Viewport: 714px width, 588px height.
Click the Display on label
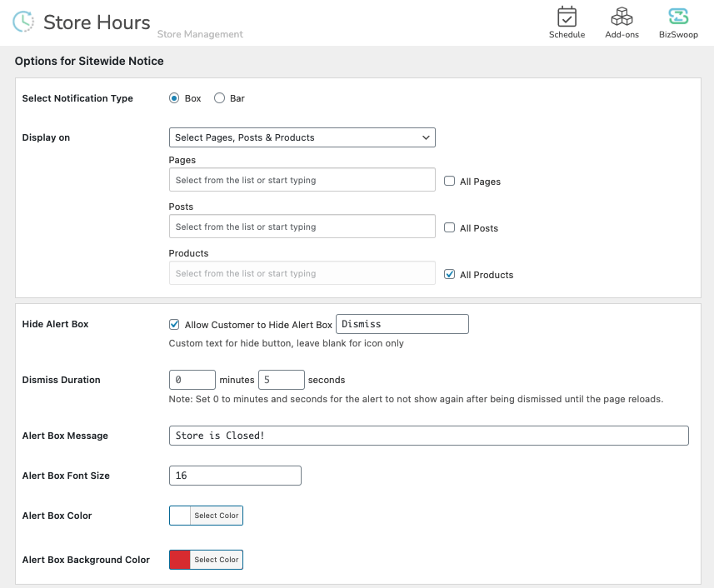pyautogui.click(x=46, y=137)
